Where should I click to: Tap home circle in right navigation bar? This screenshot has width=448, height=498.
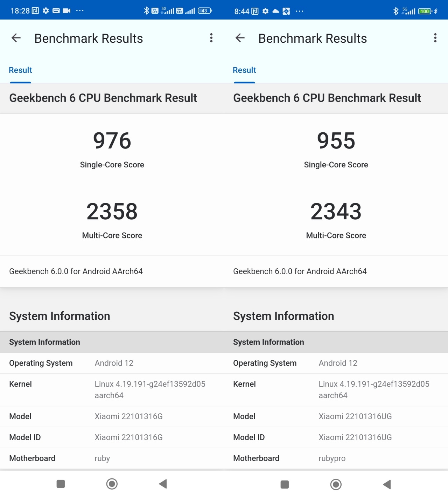pos(336,484)
